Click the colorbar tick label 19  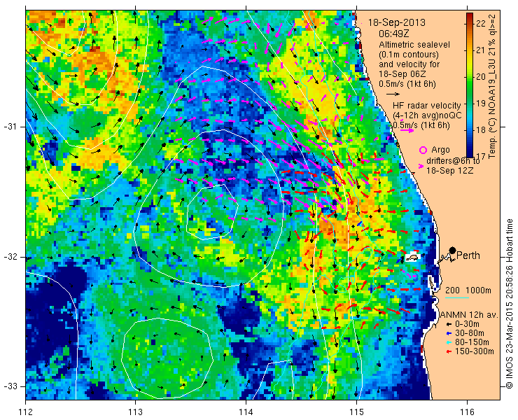tap(481, 104)
